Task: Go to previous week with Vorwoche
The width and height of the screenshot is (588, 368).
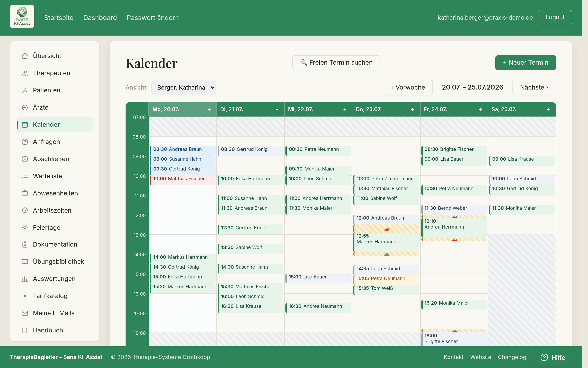Action: [x=408, y=87]
